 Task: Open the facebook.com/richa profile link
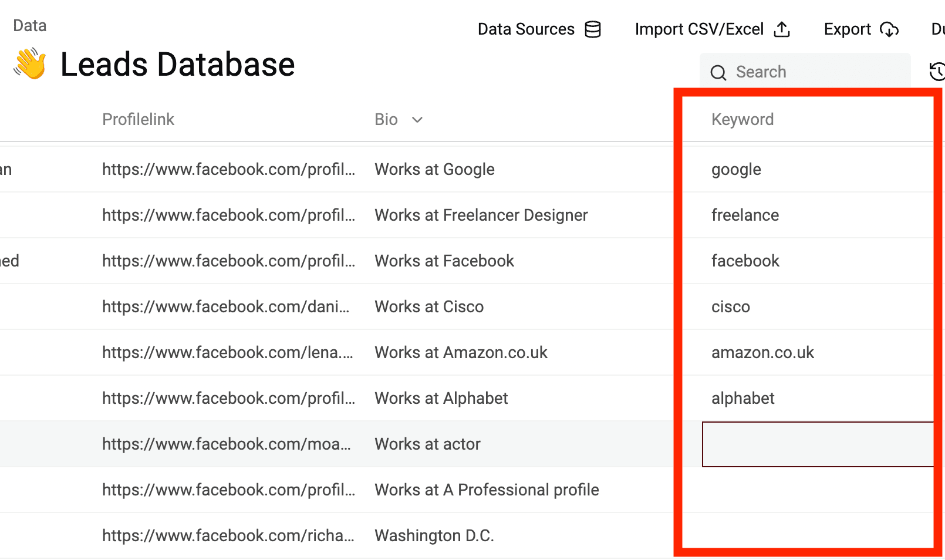click(x=228, y=536)
